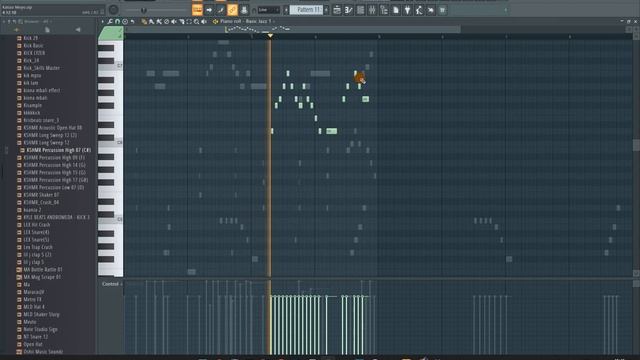Image resolution: width=640 pixels, height=360 pixels.
Task: Click the orange highlighted grid button at toolbar left
Action: (197, 10)
